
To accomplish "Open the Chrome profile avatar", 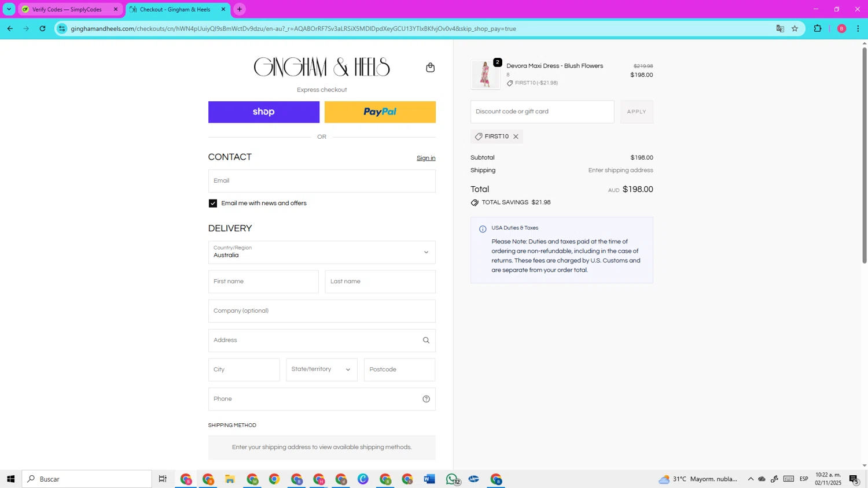I will coord(841,28).
